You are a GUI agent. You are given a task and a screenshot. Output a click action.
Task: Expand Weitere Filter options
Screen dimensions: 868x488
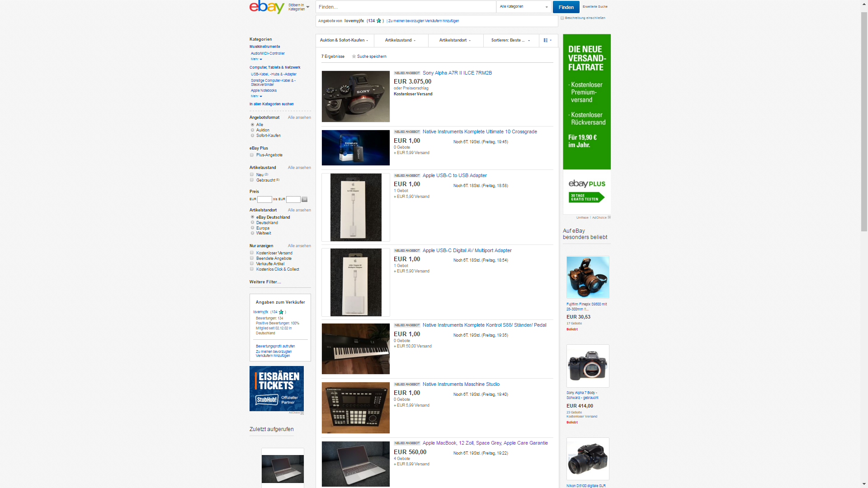(265, 282)
